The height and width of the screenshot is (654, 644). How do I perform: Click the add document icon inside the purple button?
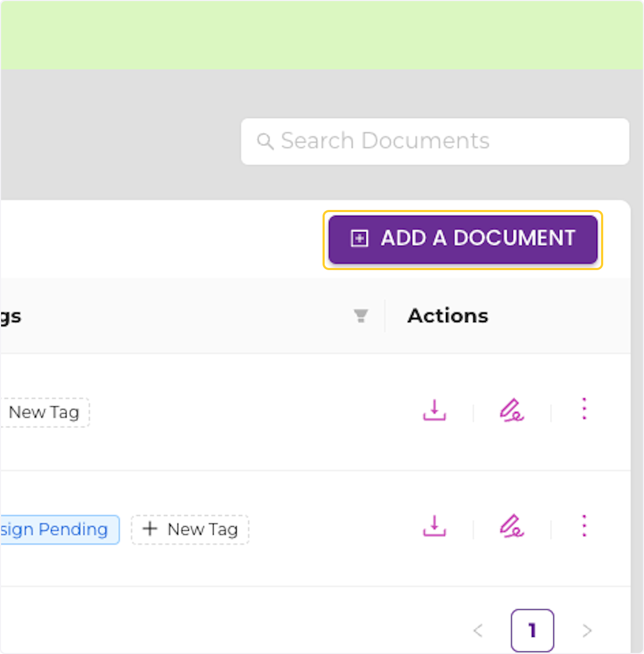click(360, 238)
